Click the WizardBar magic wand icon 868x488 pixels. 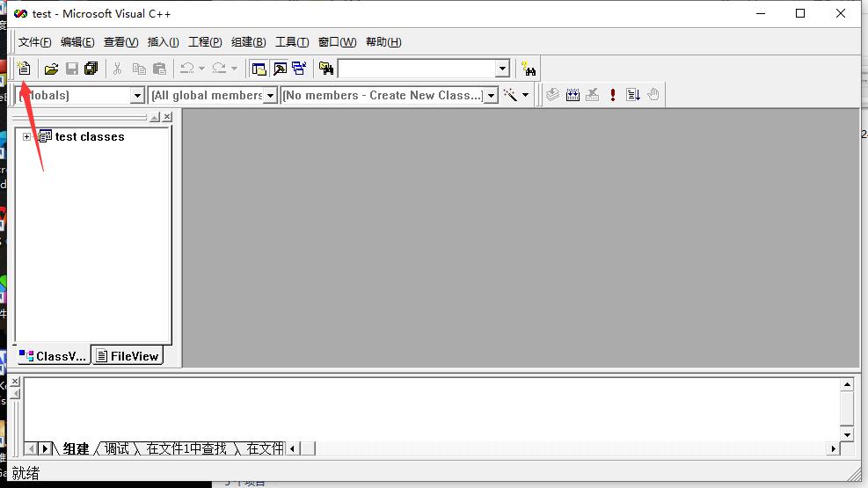(510, 95)
